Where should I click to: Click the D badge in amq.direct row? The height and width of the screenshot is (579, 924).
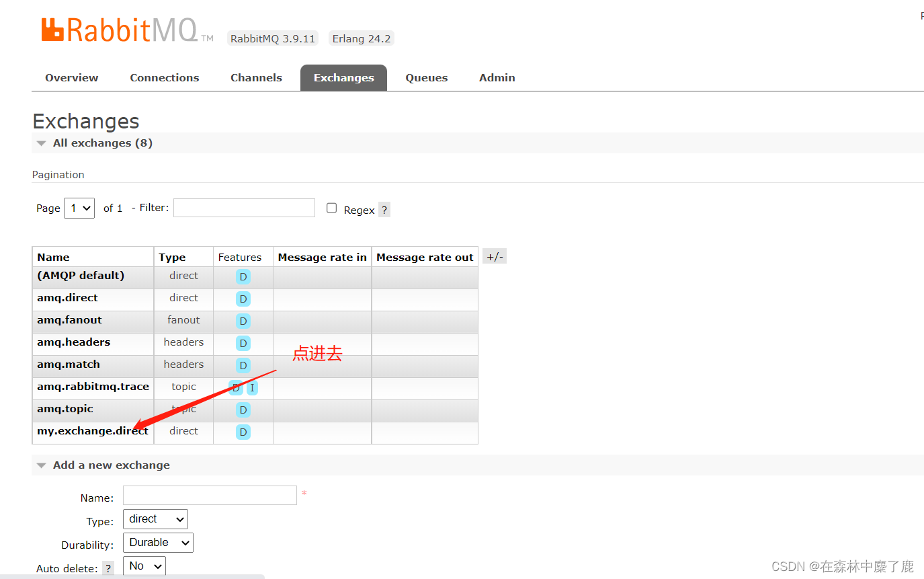pos(243,299)
